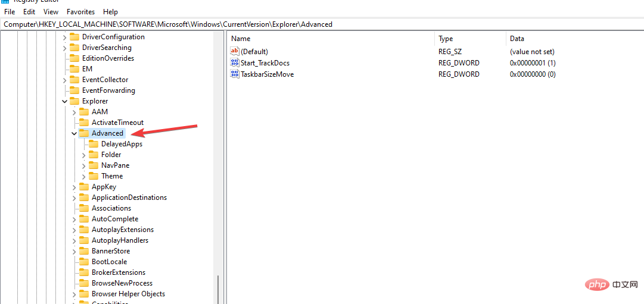Expand the AutoplayHandlers key
644x304 pixels.
click(74, 240)
